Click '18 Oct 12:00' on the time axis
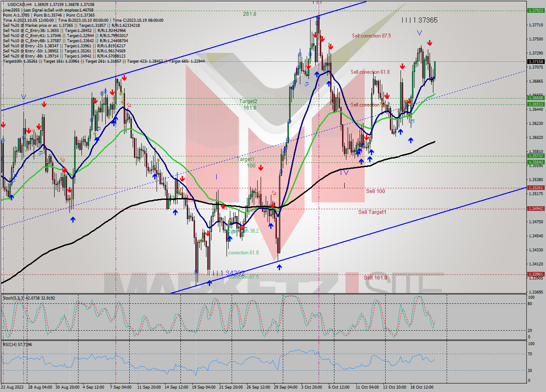Viewport: 546px width, 392px height. click(x=422, y=388)
